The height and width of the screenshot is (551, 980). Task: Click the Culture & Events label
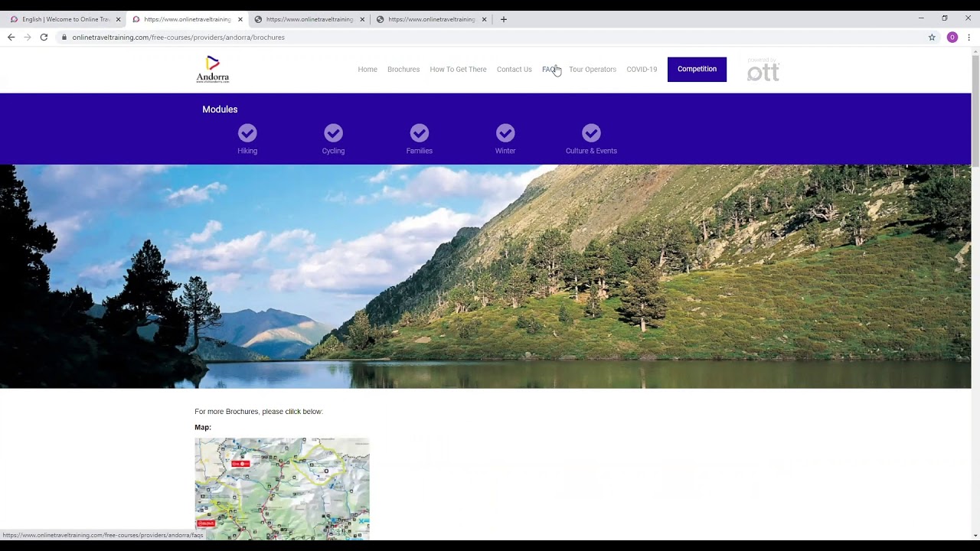591,151
